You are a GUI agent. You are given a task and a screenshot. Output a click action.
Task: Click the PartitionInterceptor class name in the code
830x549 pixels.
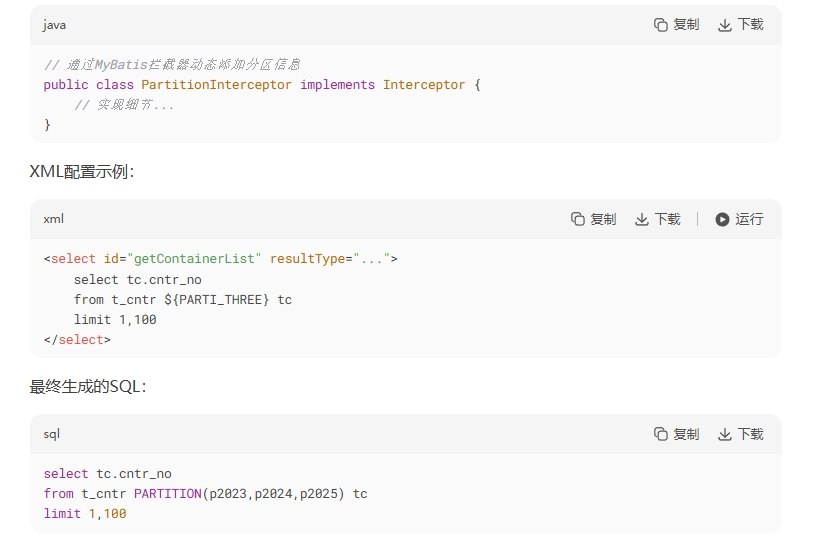coord(216,85)
